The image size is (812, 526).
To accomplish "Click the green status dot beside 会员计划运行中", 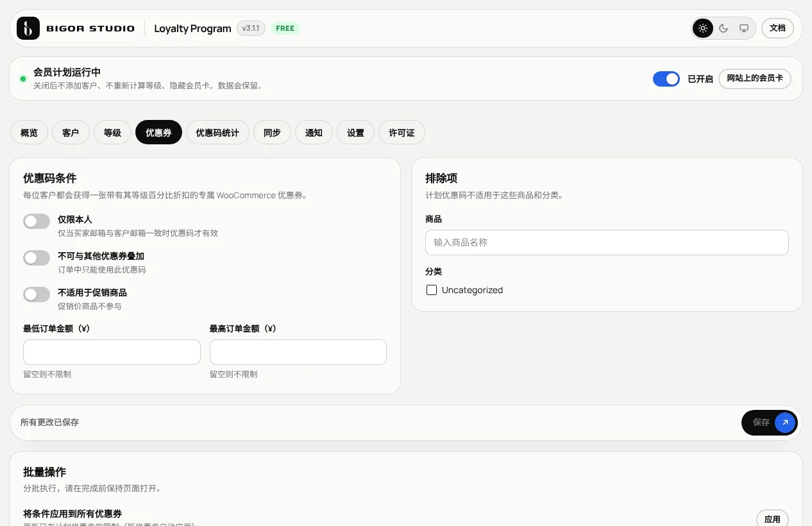I will coord(23,79).
